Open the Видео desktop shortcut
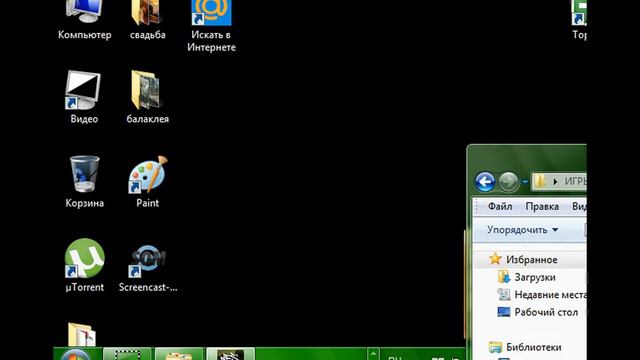The width and height of the screenshot is (640, 360). pyautogui.click(x=84, y=97)
